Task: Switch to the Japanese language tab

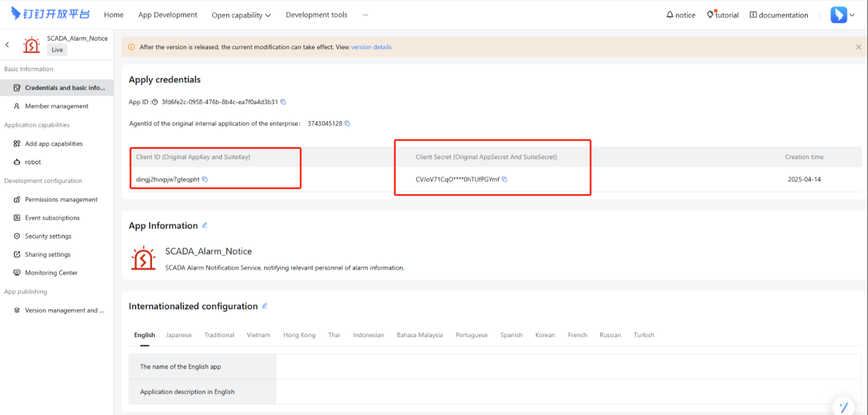Action: [178, 335]
